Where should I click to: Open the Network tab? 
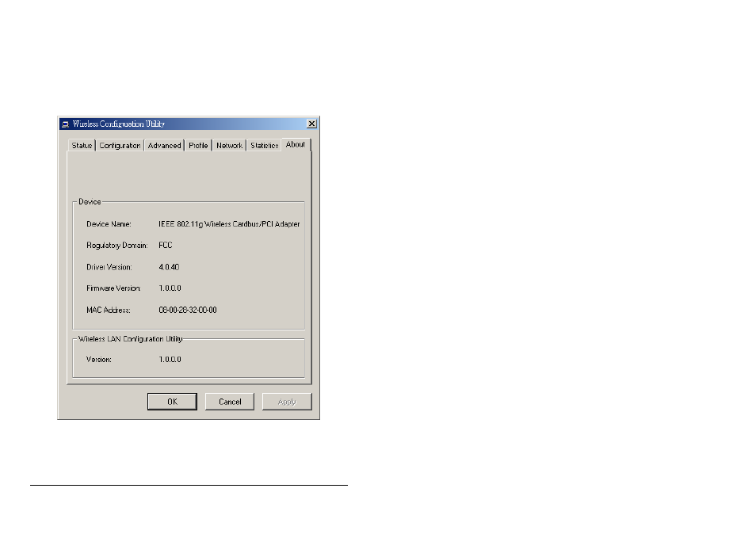(x=229, y=145)
